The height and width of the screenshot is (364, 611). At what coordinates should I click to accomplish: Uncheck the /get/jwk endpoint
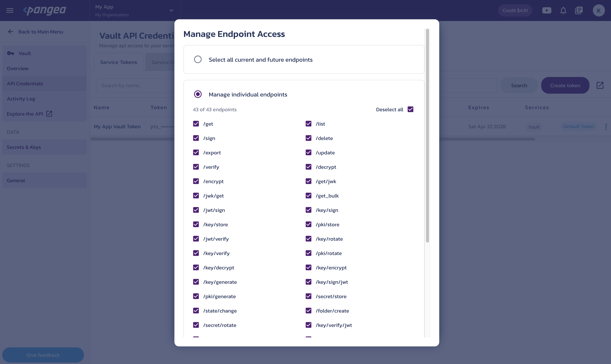pos(308,181)
